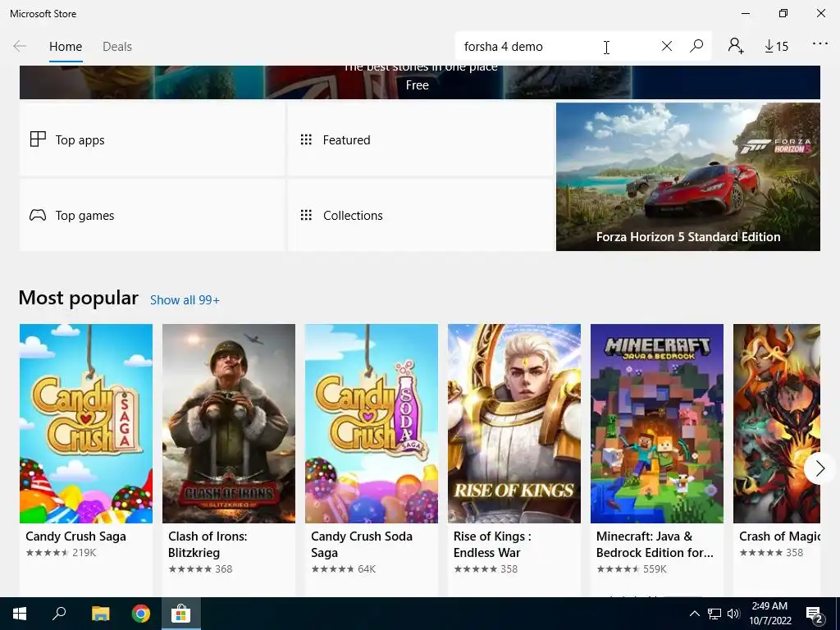Open the notification center icon

[x=815, y=614]
